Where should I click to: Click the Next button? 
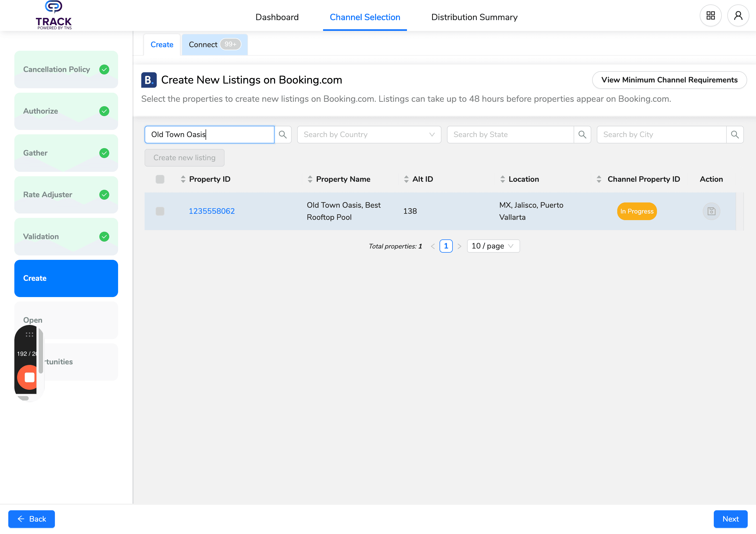[730, 519]
